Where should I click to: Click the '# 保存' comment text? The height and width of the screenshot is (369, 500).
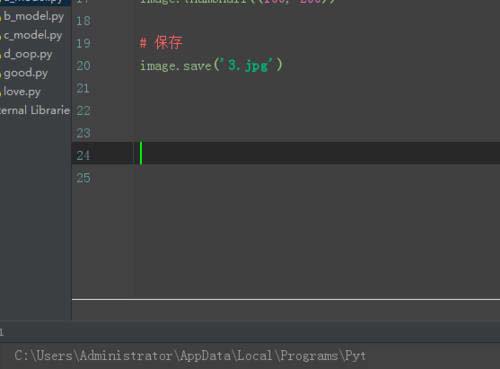pyautogui.click(x=161, y=43)
